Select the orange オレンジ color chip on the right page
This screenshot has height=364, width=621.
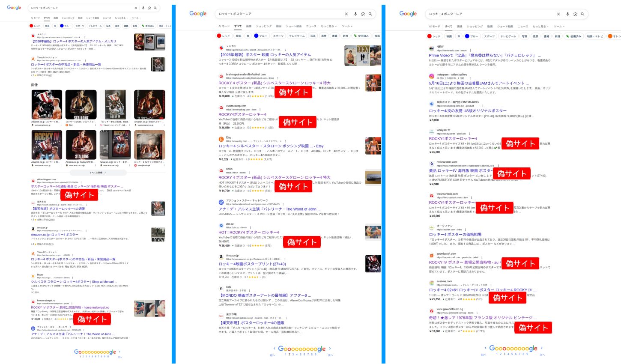point(614,36)
